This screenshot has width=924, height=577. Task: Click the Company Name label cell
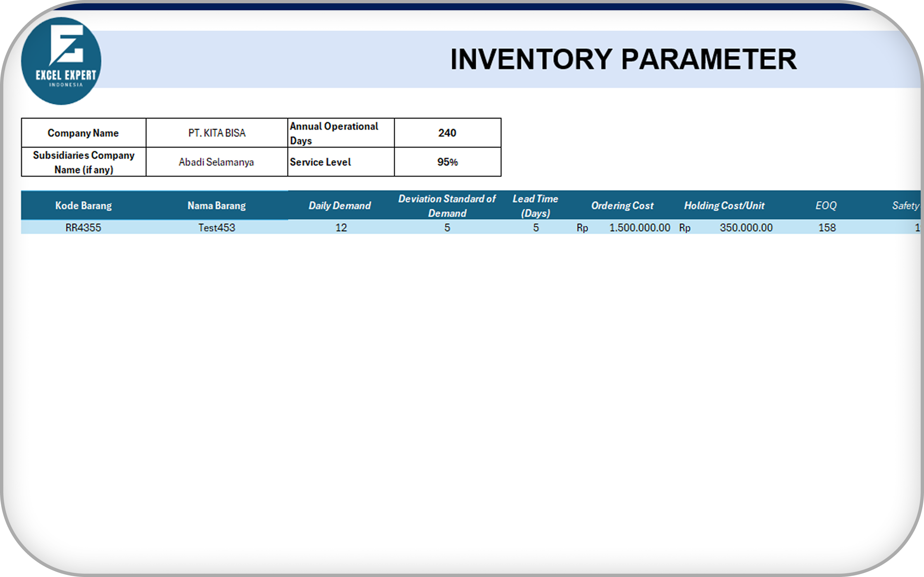tap(83, 133)
